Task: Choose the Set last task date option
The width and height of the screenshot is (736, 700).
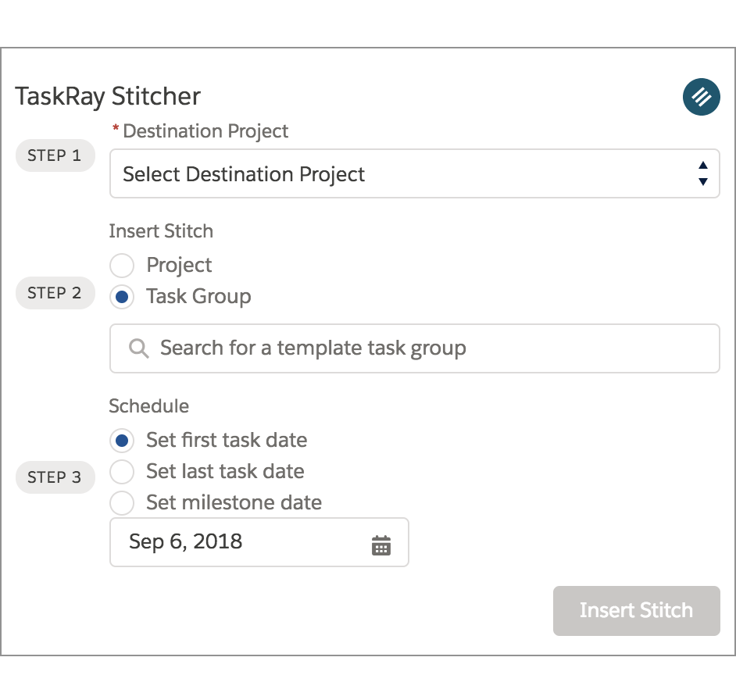Action: click(122, 472)
